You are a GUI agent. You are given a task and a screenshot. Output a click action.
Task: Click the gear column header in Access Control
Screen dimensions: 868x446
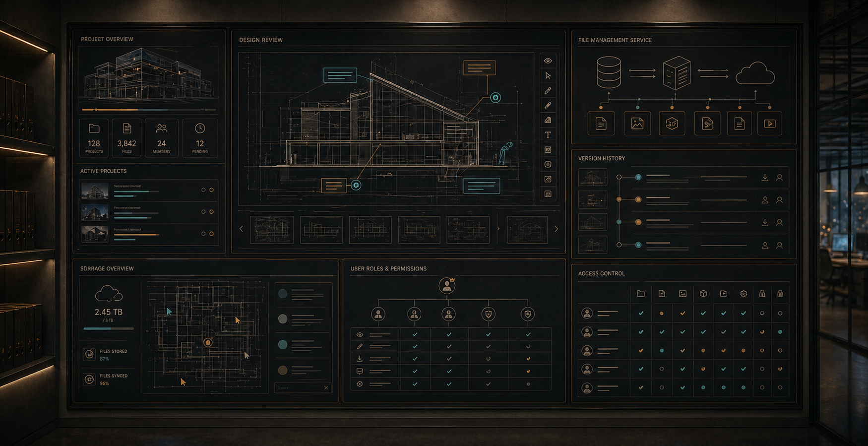[743, 294]
